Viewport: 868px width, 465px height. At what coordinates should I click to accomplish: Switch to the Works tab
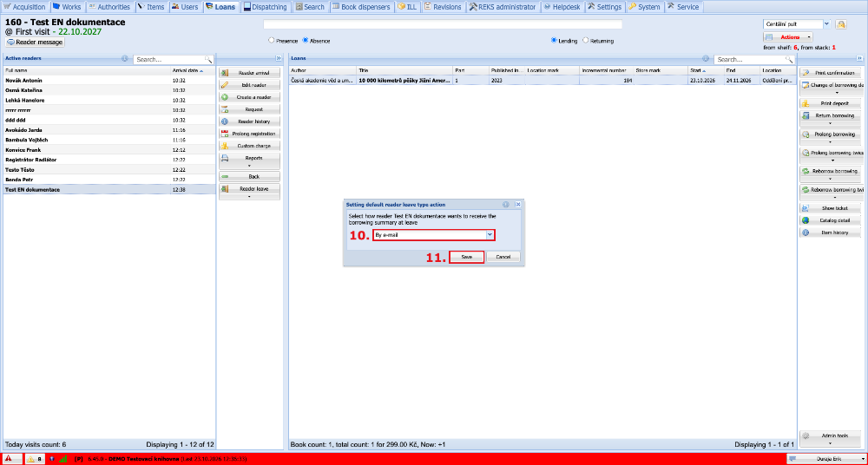tap(67, 7)
